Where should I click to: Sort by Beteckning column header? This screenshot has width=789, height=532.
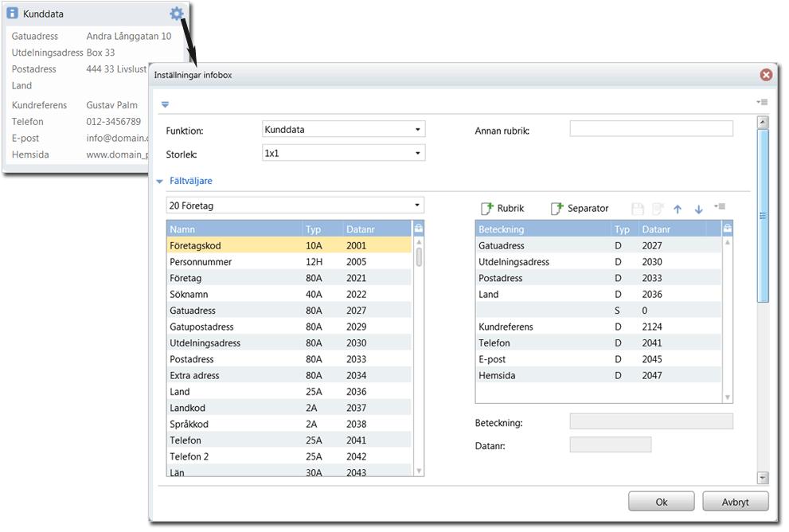(x=544, y=229)
